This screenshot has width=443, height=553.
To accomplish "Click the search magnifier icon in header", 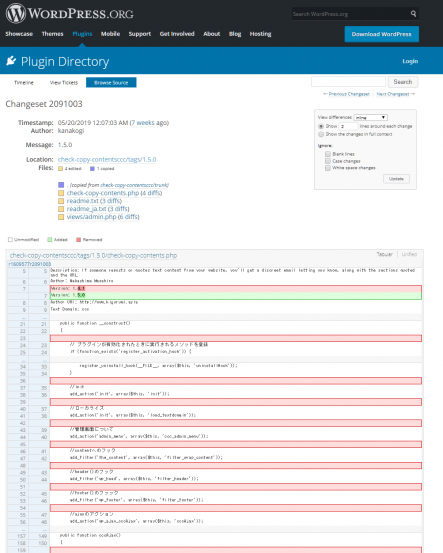I will pos(413,14).
